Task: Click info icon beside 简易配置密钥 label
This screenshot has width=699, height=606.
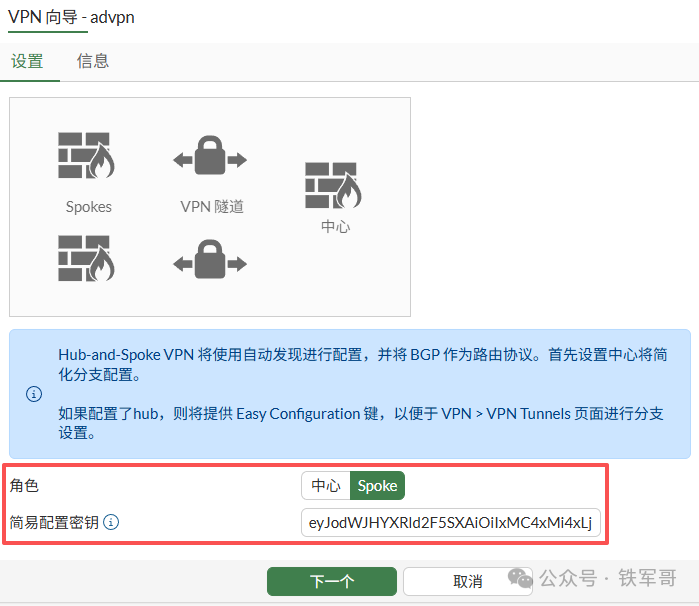Action: click(111, 522)
